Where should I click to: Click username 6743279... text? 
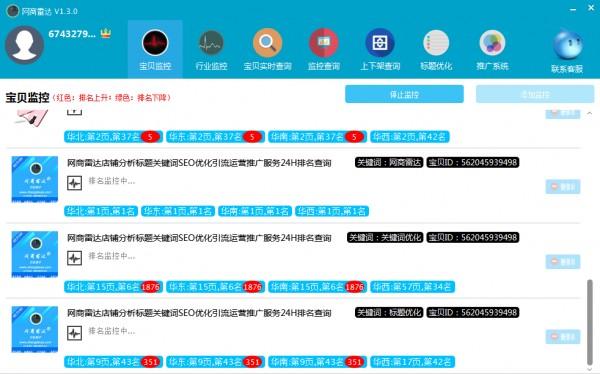72,34
